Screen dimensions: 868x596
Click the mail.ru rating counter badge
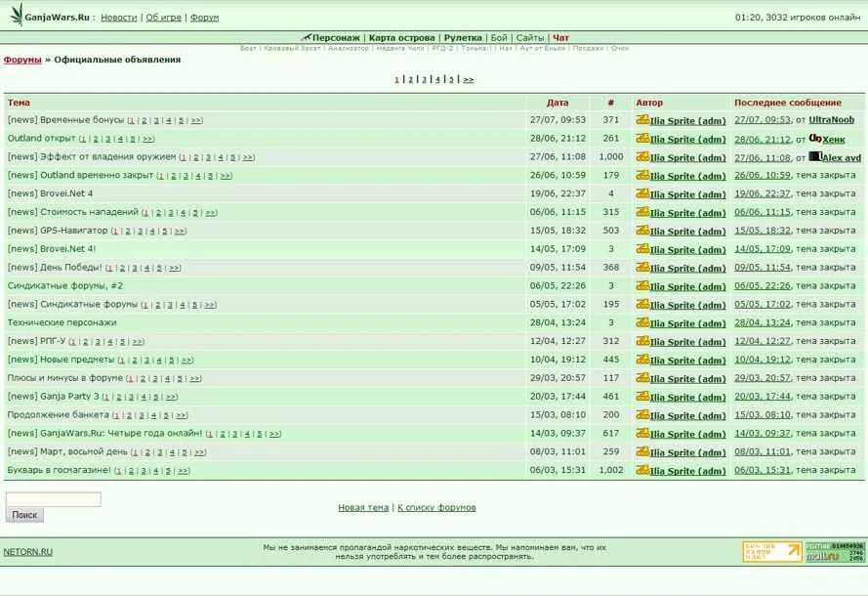click(835, 552)
